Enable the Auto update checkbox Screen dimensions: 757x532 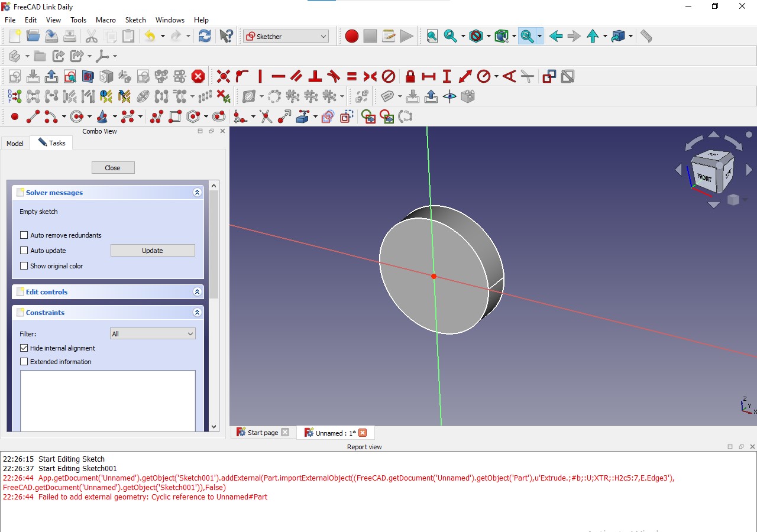coord(24,250)
